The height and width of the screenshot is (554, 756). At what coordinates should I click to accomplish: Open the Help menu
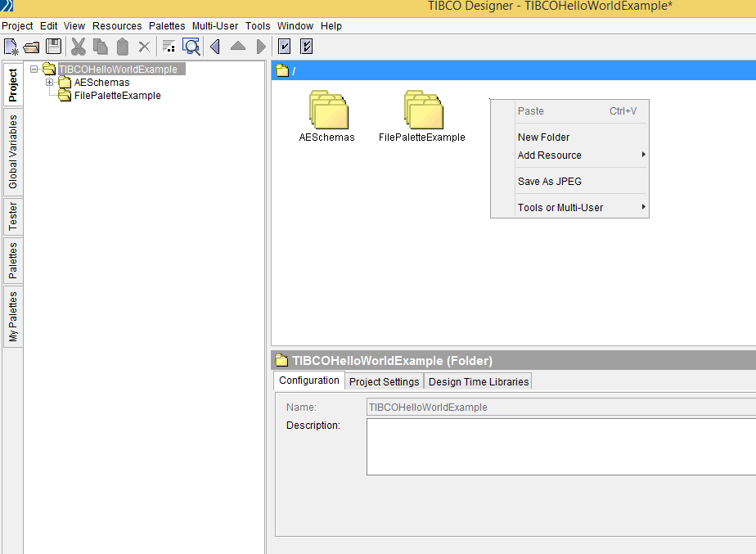point(331,25)
